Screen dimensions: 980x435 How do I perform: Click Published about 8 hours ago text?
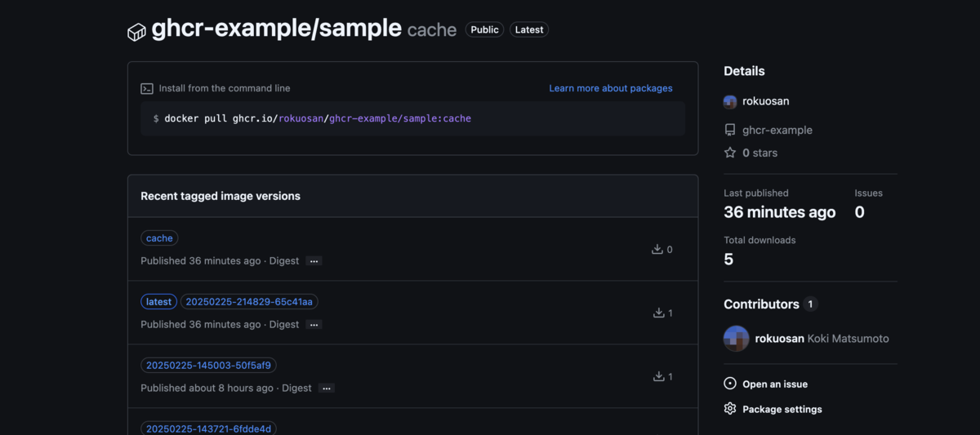207,388
